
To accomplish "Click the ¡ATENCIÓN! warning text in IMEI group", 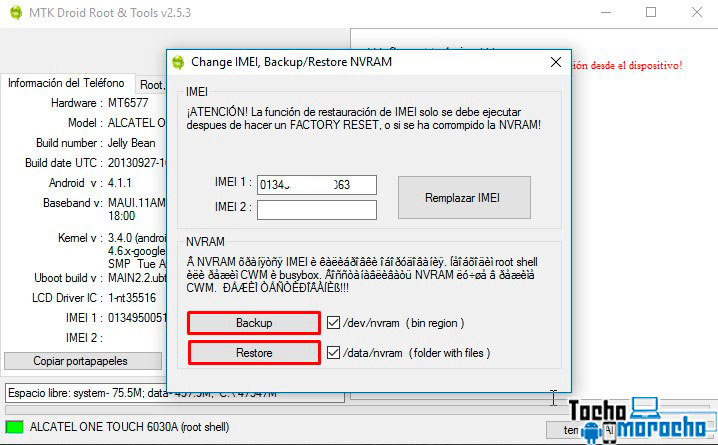I will coord(364,118).
